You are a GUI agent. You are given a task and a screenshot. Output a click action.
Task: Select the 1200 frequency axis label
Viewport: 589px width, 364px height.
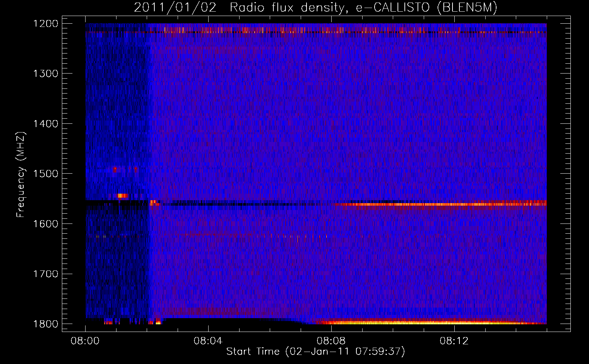(x=46, y=24)
